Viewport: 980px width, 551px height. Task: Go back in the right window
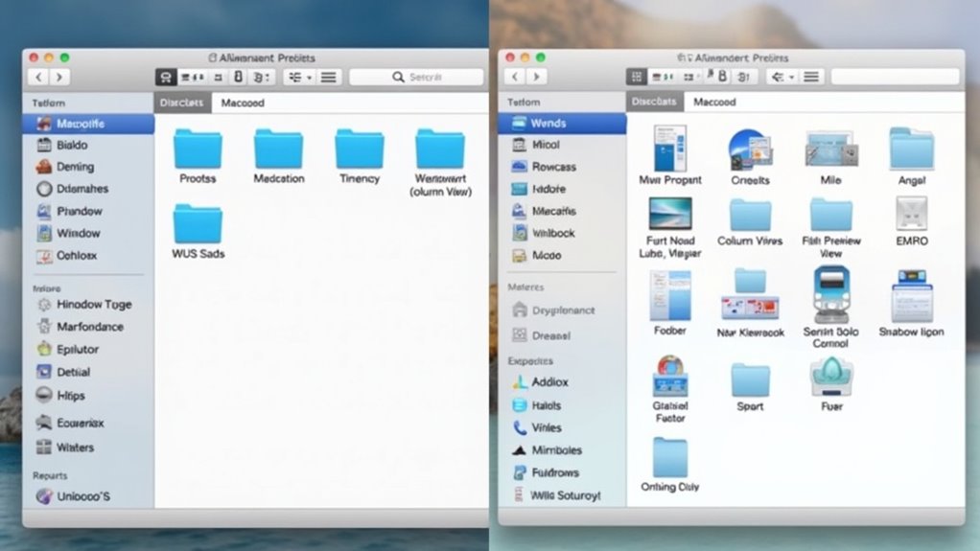click(515, 77)
